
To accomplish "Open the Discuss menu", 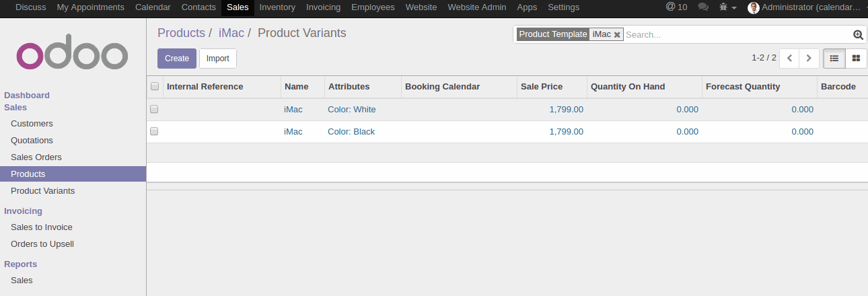I will pyautogui.click(x=31, y=7).
